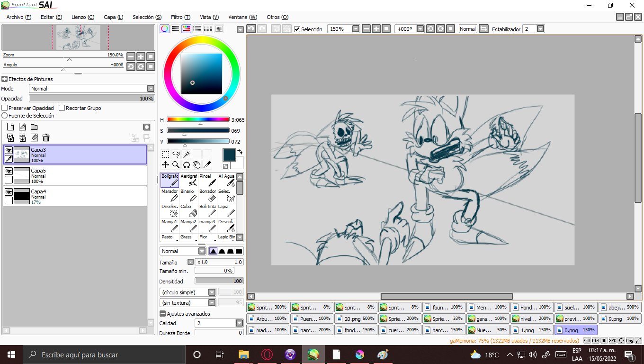Select the Binario tool
644x364 pixels.
pyautogui.click(x=188, y=195)
